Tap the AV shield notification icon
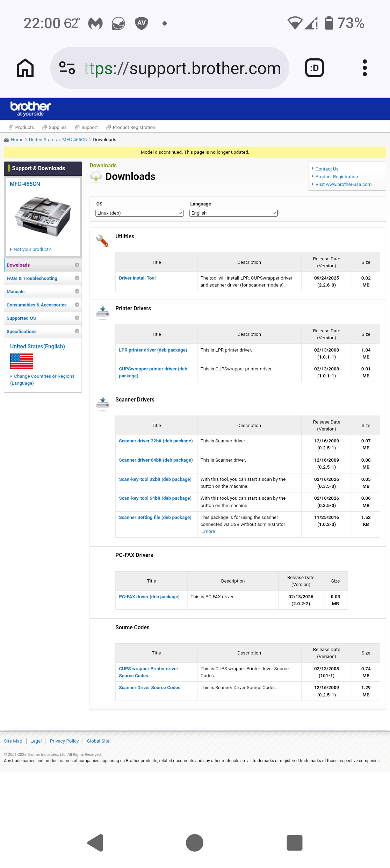390x868 pixels. click(x=142, y=23)
